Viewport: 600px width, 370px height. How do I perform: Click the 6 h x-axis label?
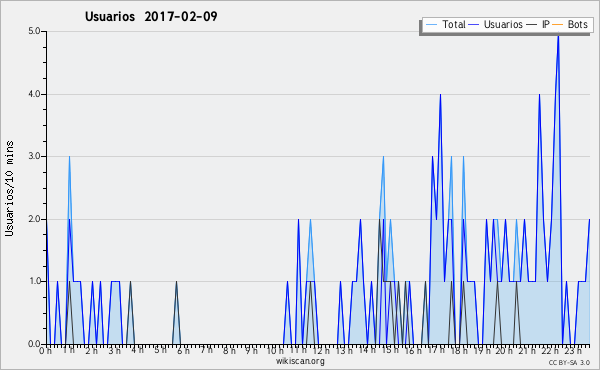click(x=183, y=350)
